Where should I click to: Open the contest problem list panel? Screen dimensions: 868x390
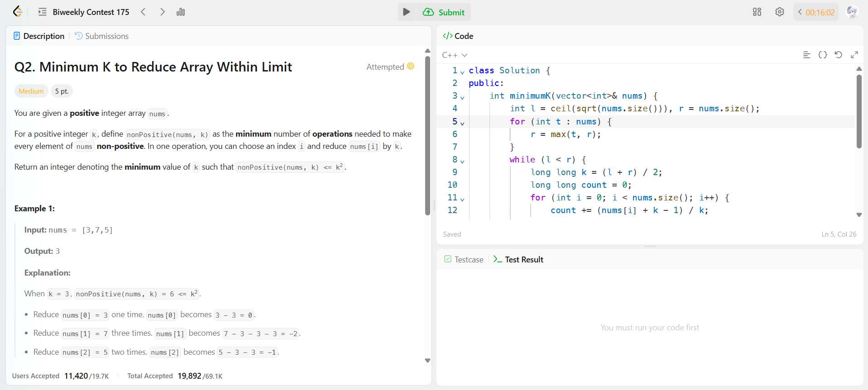[x=43, y=12]
